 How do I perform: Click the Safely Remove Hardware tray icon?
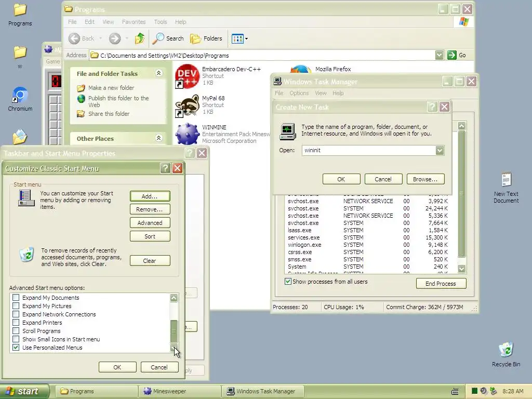click(x=493, y=391)
